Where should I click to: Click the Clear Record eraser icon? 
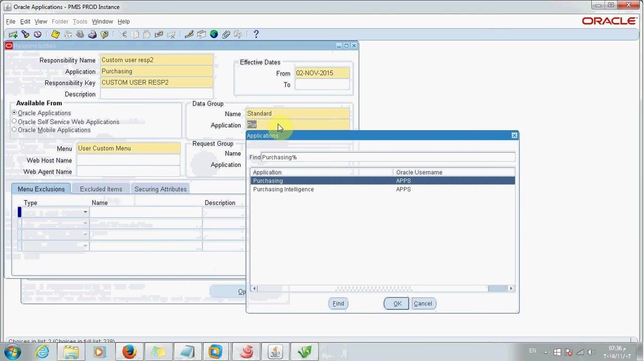(159, 34)
